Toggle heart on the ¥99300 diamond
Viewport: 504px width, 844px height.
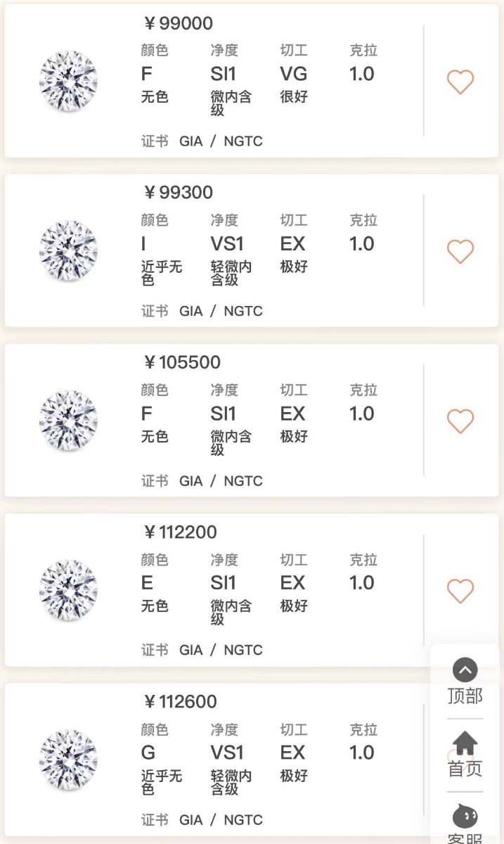coord(460,251)
